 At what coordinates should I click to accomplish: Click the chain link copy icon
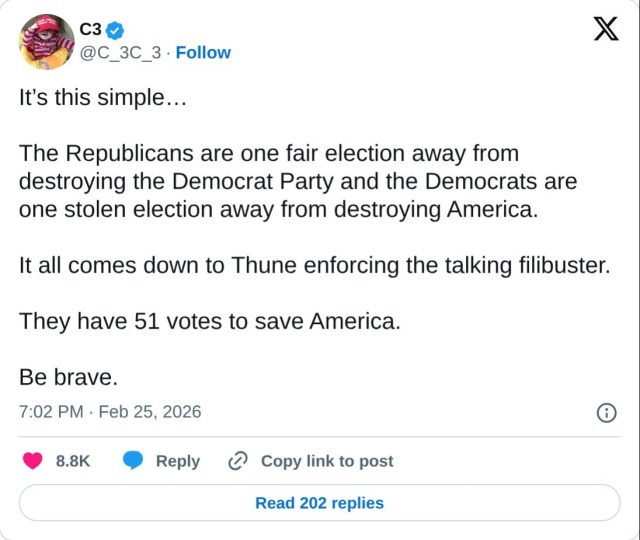pyautogui.click(x=238, y=461)
